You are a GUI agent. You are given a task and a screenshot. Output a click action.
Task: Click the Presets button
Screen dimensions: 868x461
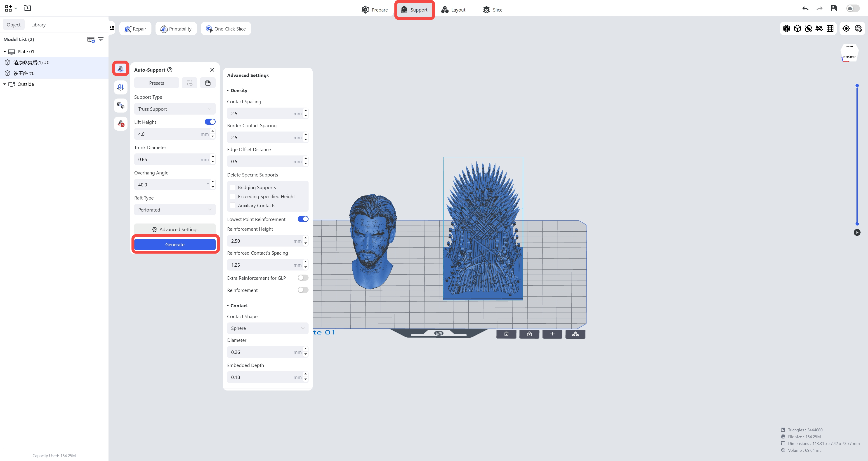coord(157,83)
